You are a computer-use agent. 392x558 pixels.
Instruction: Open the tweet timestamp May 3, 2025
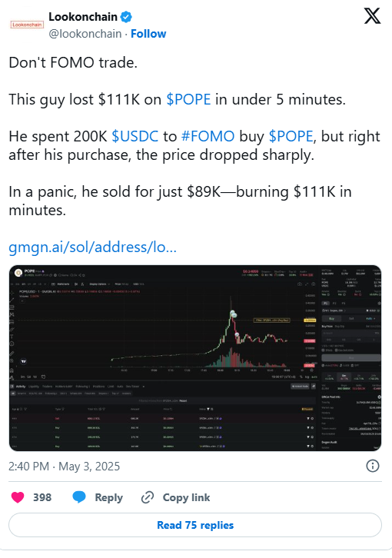tap(64, 467)
